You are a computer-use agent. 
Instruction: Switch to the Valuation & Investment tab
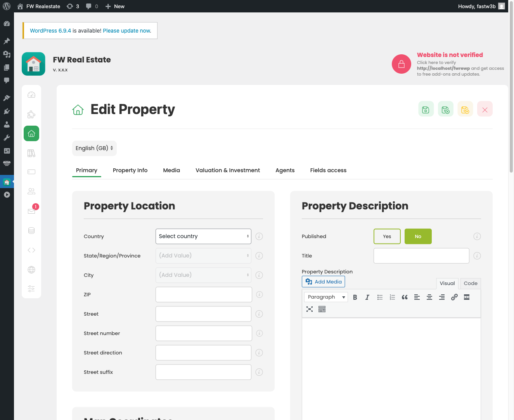click(228, 170)
